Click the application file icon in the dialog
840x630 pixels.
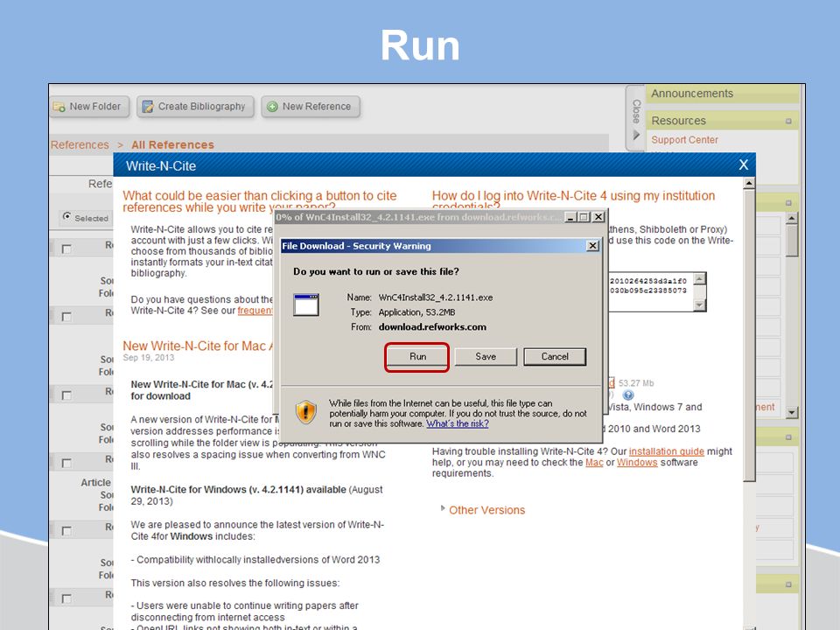tap(306, 304)
